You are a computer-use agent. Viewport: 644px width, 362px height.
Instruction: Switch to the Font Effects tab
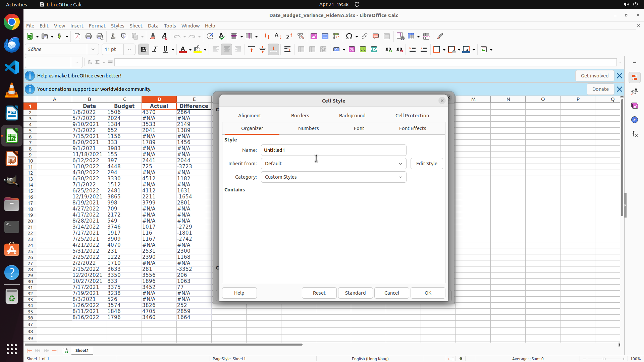tap(412, 128)
